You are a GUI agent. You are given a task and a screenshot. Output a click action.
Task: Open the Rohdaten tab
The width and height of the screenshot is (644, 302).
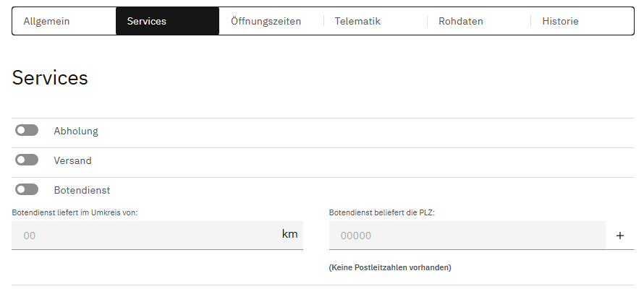coord(461,21)
